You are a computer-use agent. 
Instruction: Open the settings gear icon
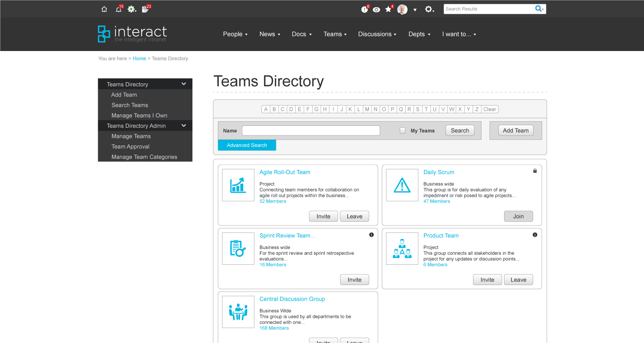point(429,9)
